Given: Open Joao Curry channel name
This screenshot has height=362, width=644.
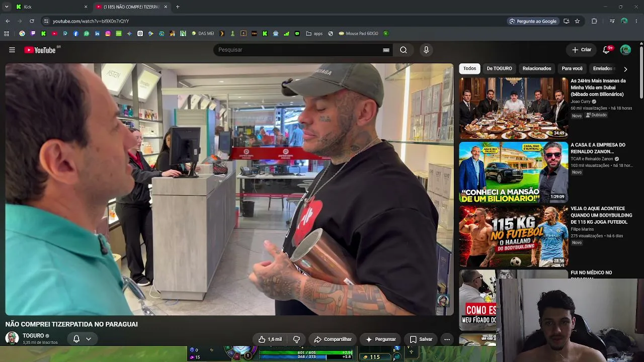Looking at the screenshot, I should pos(581,102).
